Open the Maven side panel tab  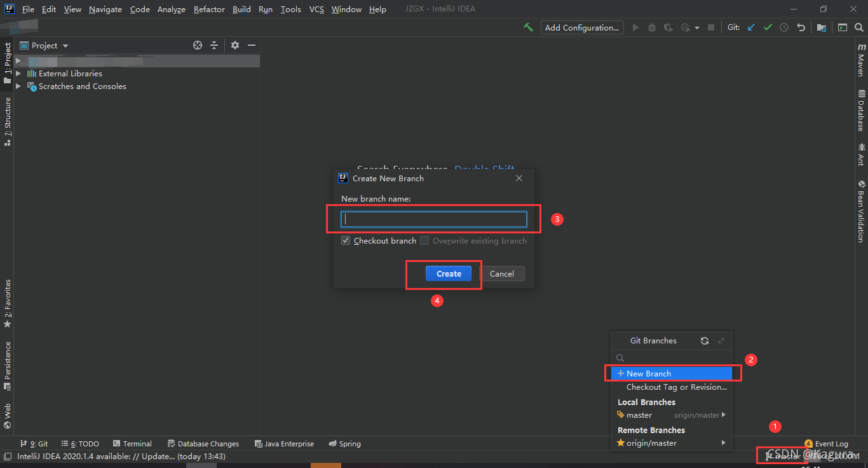click(861, 59)
